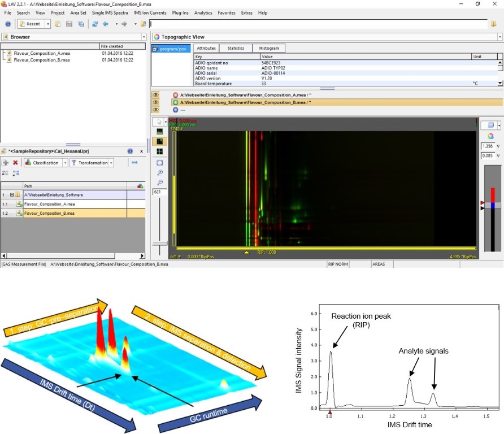The height and width of the screenshot is (434, 504).
Task: Click the 621 value input box
Action: 159,192
